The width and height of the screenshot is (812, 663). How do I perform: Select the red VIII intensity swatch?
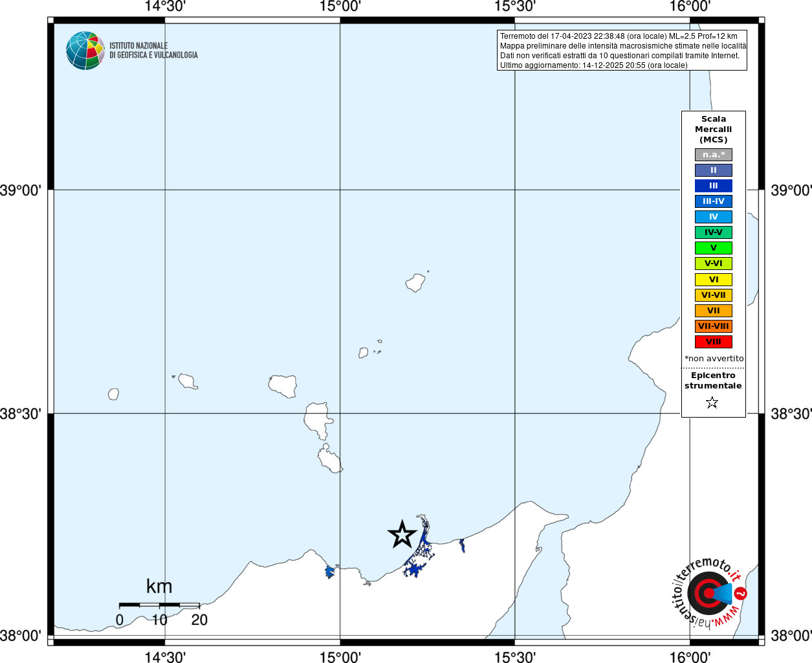[714, 342]
